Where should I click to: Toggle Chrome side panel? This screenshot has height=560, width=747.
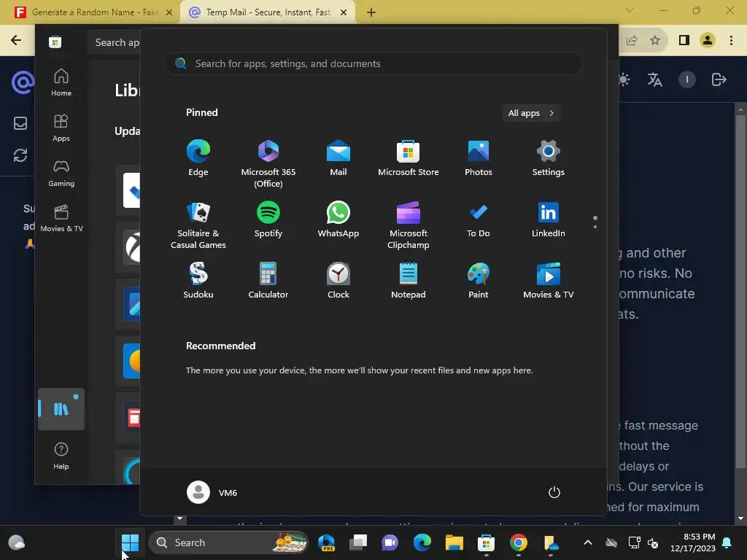click(x=684, y=40)
